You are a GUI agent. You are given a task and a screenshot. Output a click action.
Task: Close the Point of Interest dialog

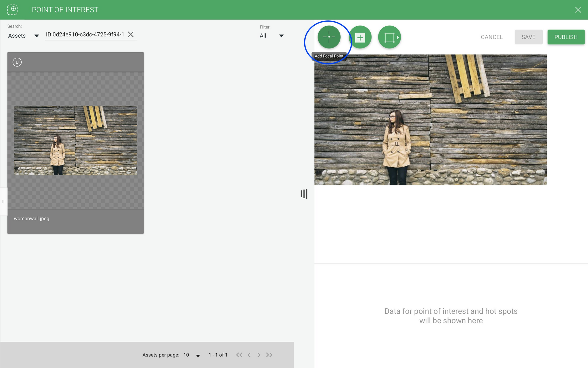click(x=578, y=10)
